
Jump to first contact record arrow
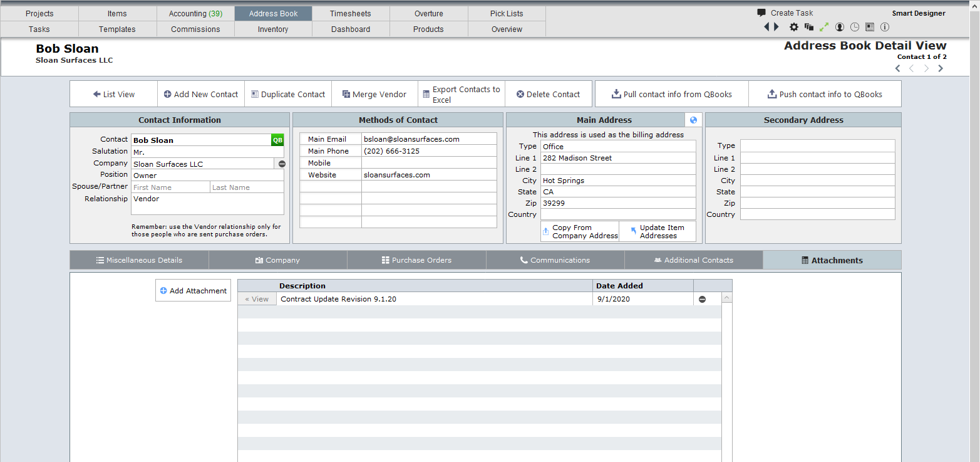click(x=898, y=68)
